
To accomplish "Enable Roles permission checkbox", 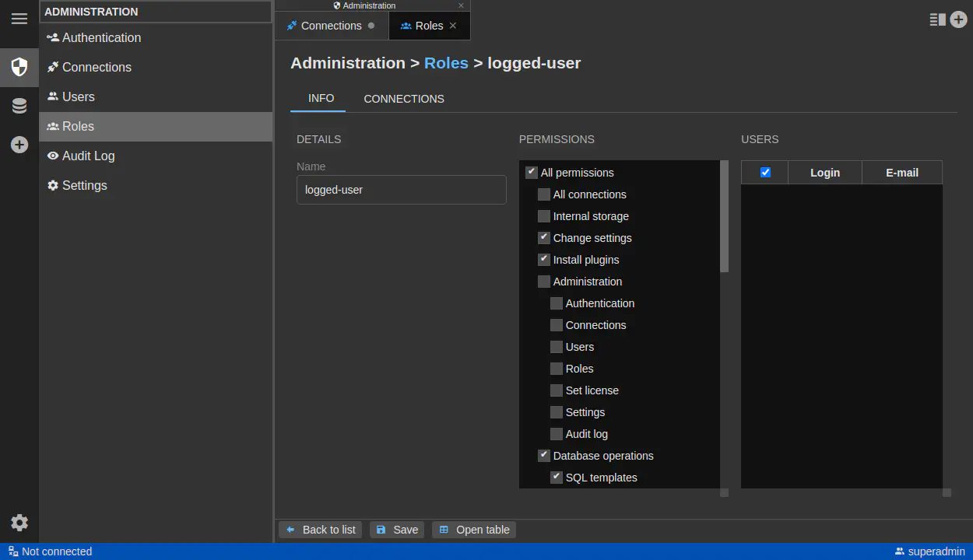I will click(x=557, y=369).
